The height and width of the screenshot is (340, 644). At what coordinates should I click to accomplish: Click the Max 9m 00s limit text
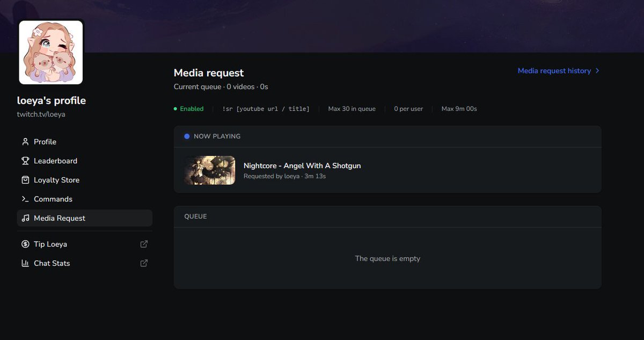coord(459,108)
